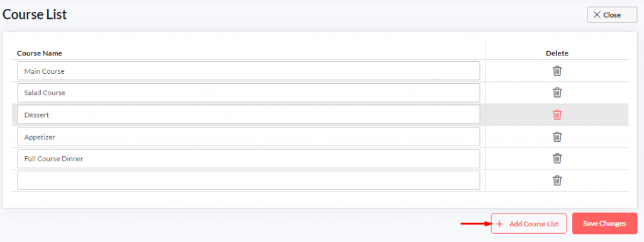Image resolution: width=644 pixels, height=242 pixels.
Task: Remove Dessert using the red trash icon
Action: click(557, 115)
